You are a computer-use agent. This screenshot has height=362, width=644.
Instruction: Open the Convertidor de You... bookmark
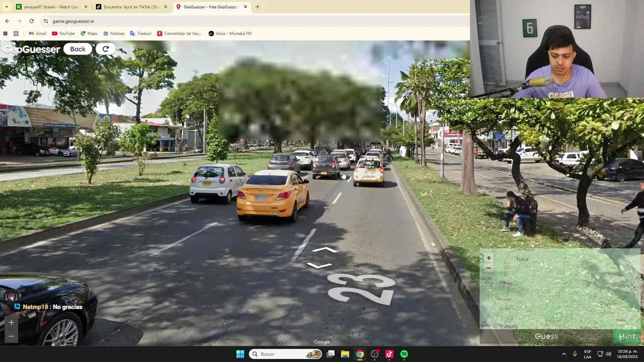179,34
